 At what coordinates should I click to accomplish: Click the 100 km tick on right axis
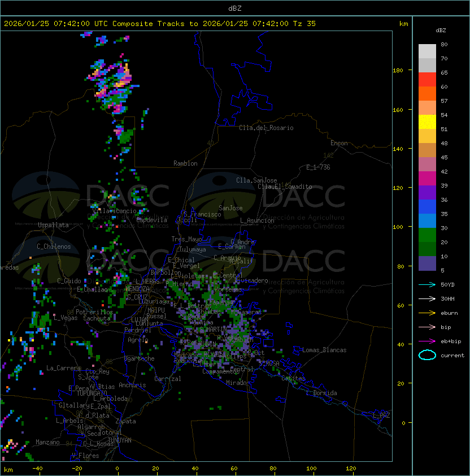pos(398,227)
